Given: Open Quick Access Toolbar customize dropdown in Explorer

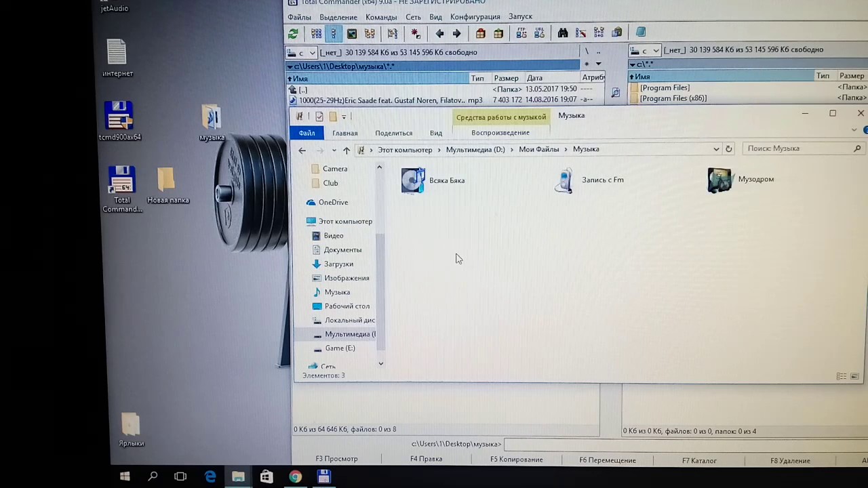Looking at the screenshot, I should [344, 117].
